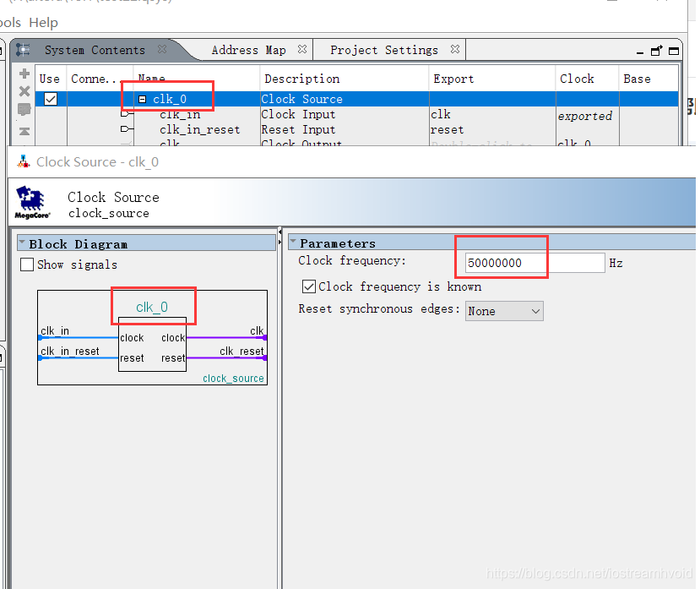
Task: Click the Export column header
Action: coord(453,79)
